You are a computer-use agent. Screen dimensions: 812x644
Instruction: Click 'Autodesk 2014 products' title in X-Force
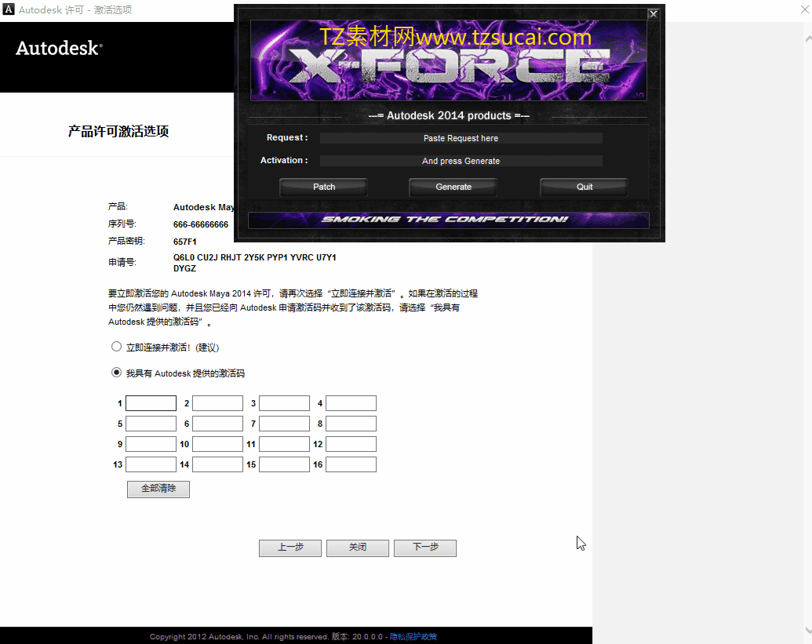449,115
